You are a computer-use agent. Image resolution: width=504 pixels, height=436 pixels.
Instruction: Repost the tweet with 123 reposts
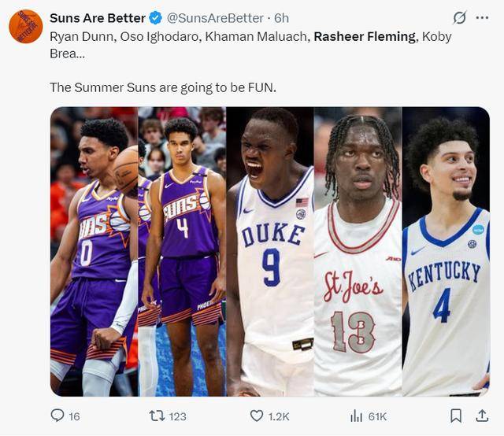(x=157, y=416)
